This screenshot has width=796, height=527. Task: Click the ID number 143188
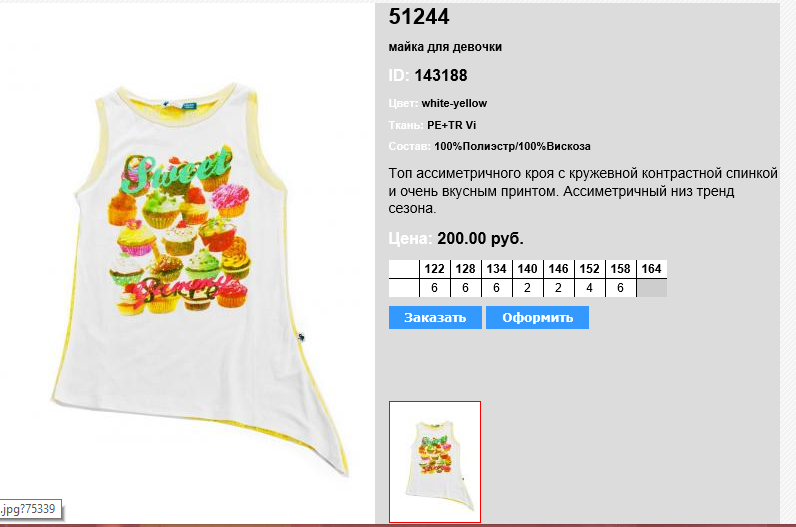click(441, 76)
